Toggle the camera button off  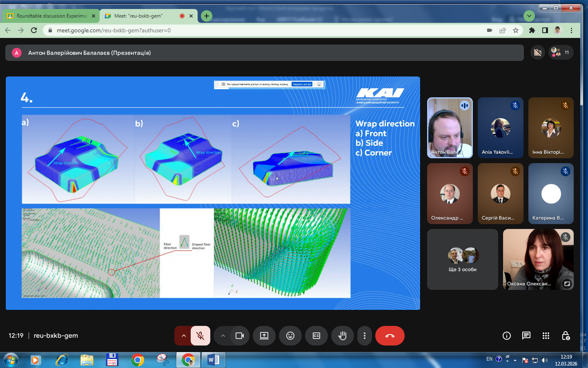[240, 336]
